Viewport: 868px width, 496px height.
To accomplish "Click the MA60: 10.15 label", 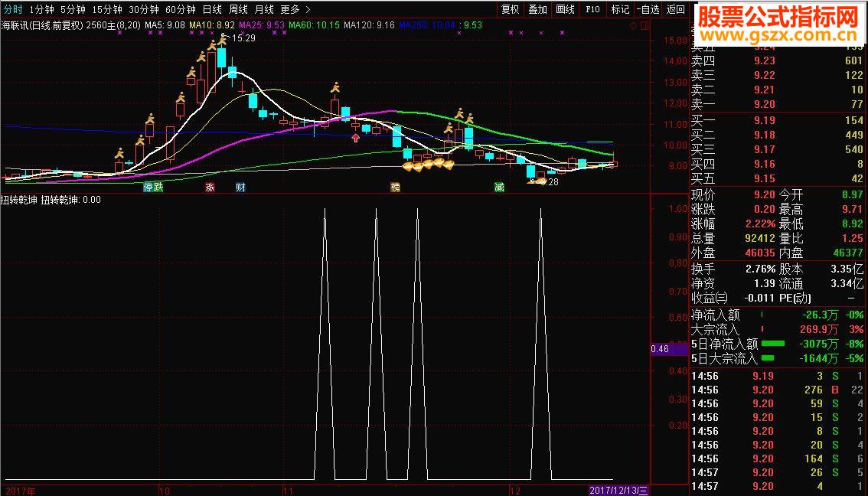I will [314, 25].
